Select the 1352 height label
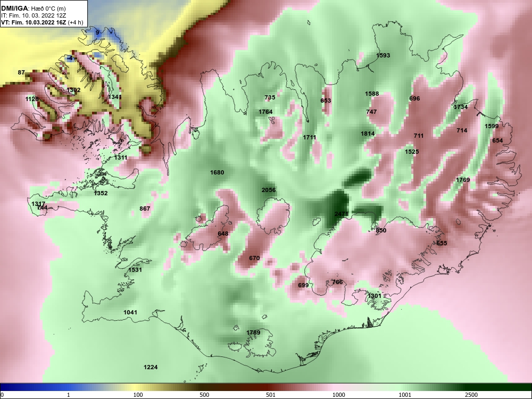 coord(101,193)
